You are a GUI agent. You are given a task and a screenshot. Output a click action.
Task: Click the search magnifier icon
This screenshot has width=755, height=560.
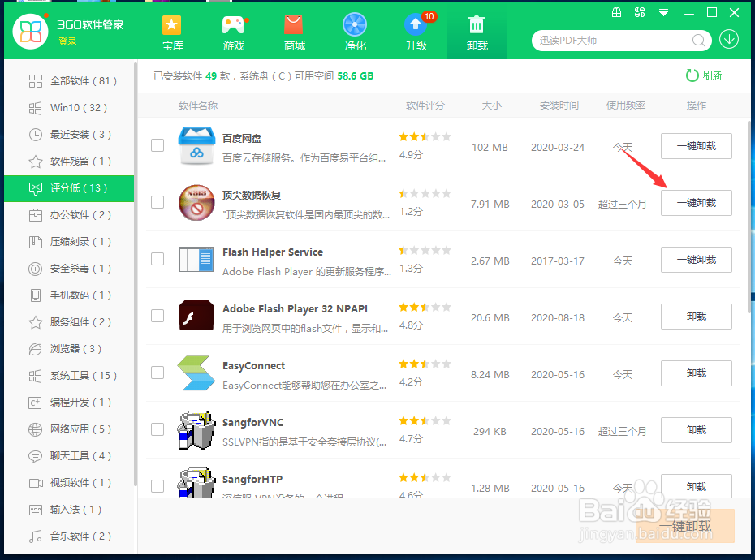[x=698, y=40]
